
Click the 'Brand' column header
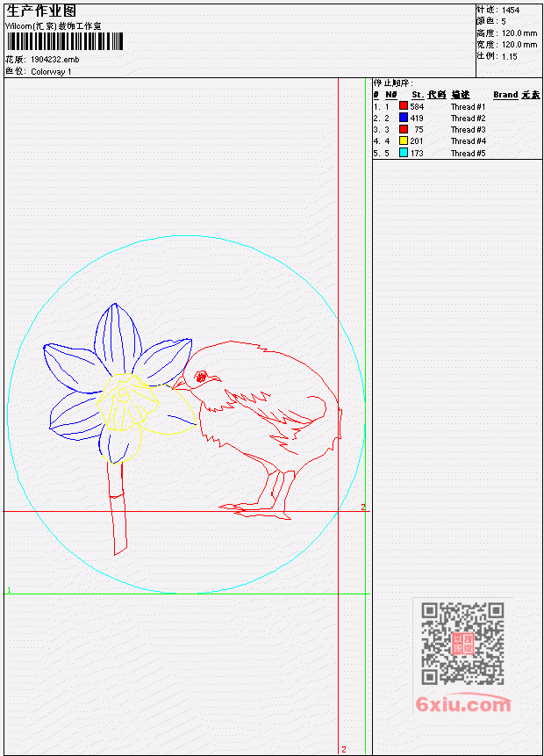pos(505,95)
